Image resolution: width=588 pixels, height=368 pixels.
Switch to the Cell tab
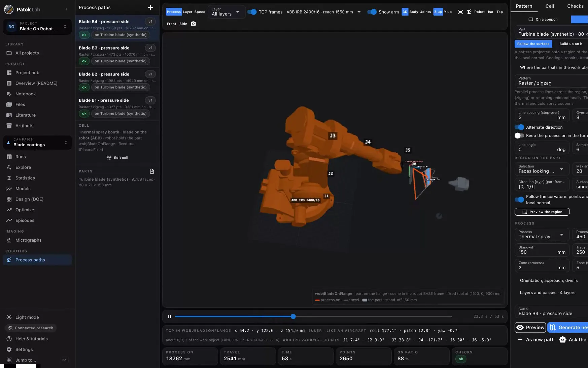click(x=550, y=6)
